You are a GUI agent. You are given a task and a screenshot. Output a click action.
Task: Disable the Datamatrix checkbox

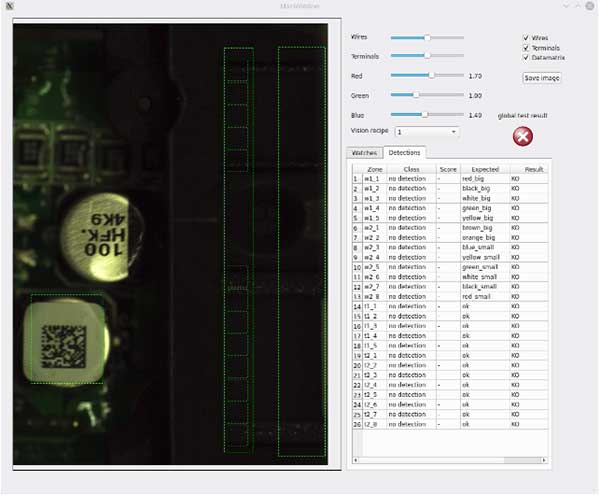(x=526, y=57)
